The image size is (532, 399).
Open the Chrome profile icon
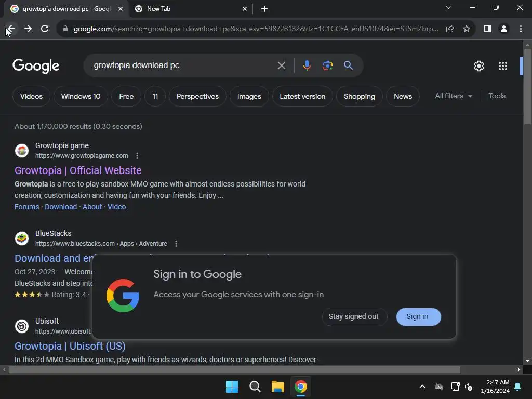tap(504, 29)
